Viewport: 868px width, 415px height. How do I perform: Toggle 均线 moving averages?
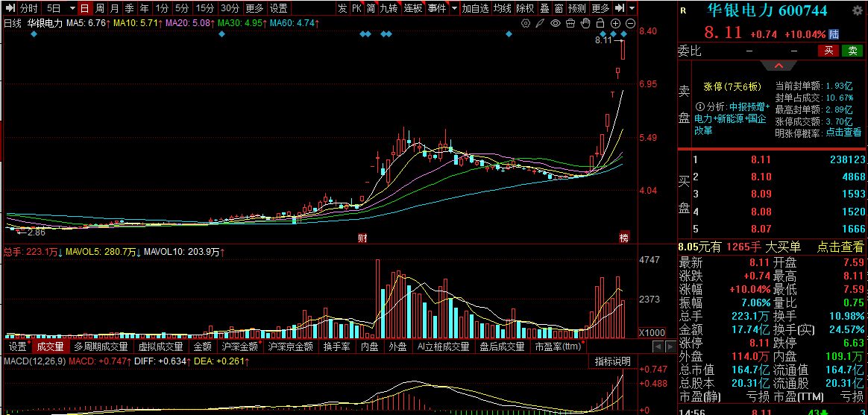tap(503, 8)
